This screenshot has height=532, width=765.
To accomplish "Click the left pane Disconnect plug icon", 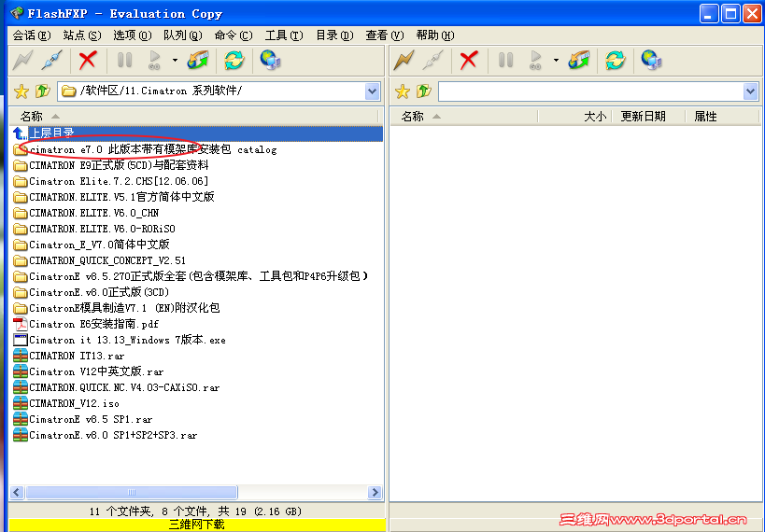I will click(51, 61).
